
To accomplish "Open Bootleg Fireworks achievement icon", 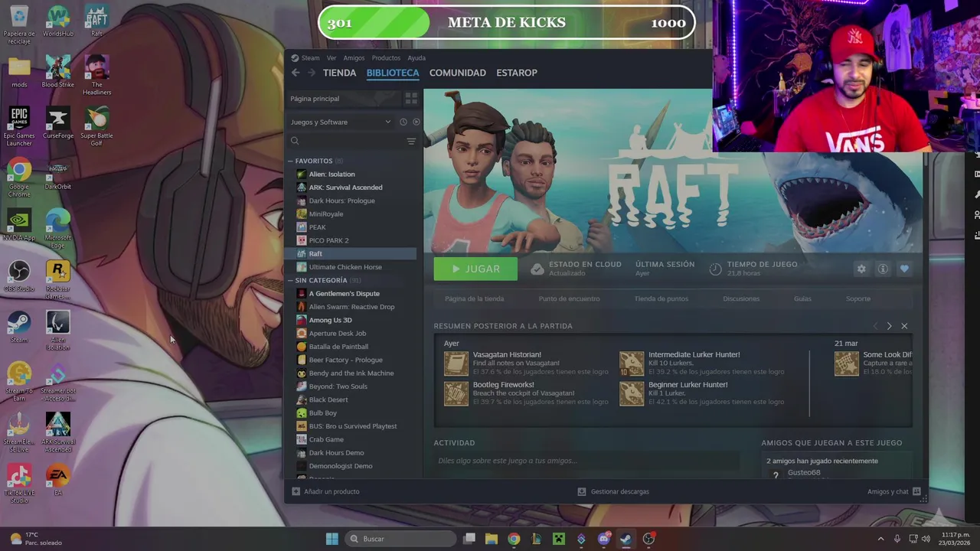I will click(x=456, y=393).
